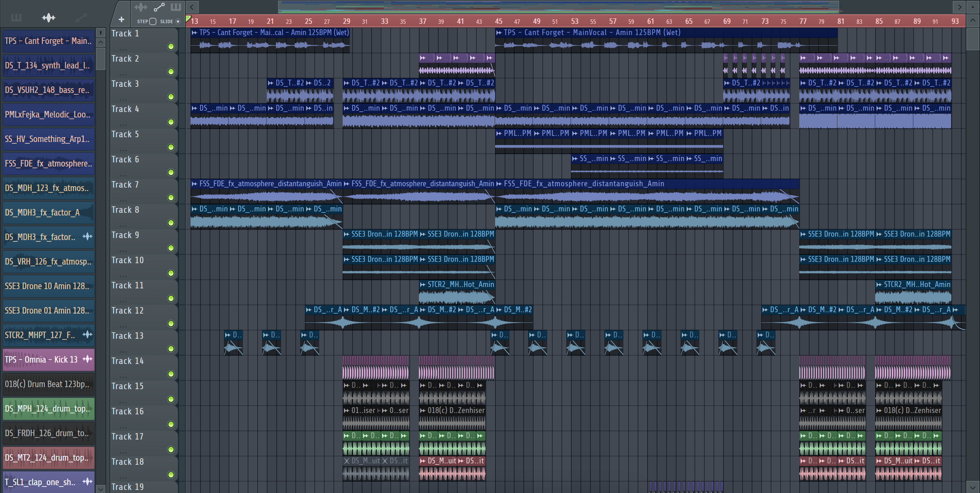The height and width of the screenshot is (493, 980).
Task: Toggle mute on Track 9
Action: pyautogui.click(x=171, y=248)
